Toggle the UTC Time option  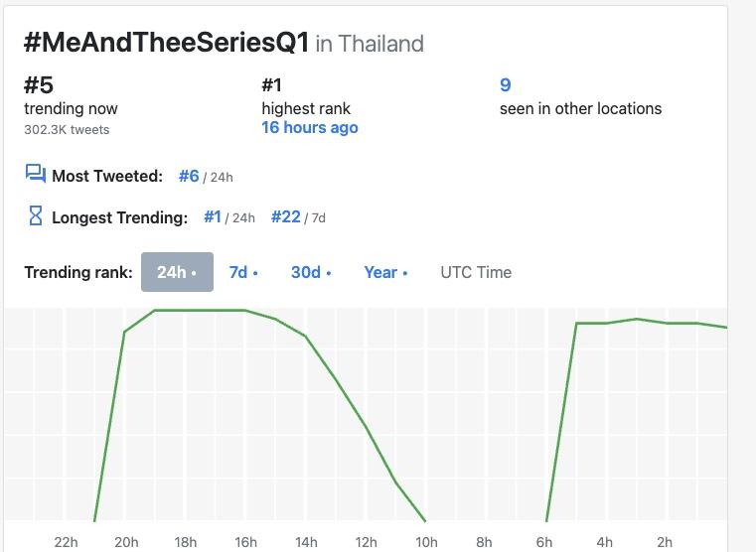476,272
